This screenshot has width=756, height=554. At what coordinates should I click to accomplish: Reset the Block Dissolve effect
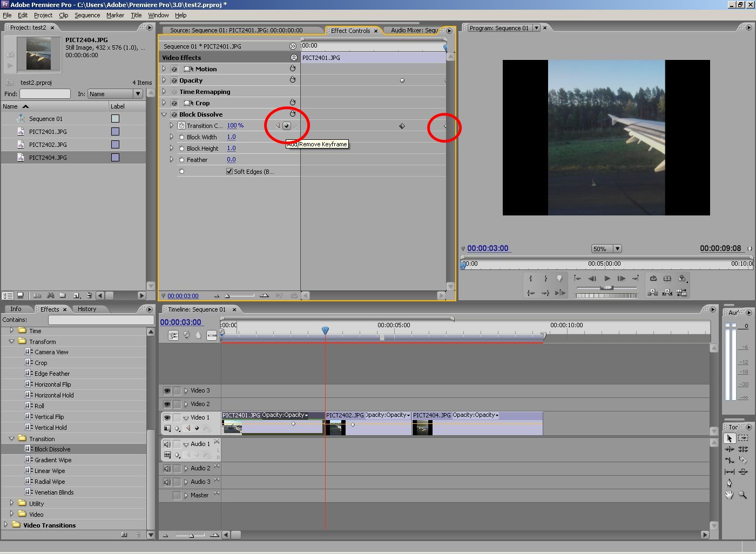click(x=293, y=114)
